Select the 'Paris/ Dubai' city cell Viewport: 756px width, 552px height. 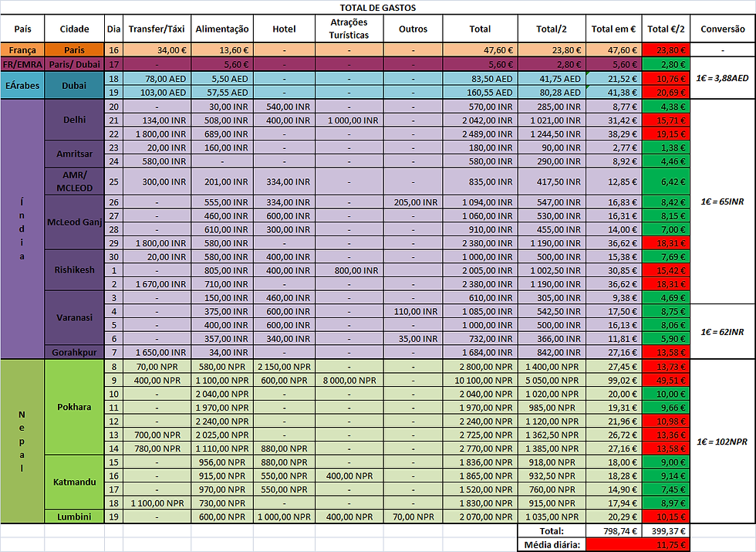click(74, 64)
